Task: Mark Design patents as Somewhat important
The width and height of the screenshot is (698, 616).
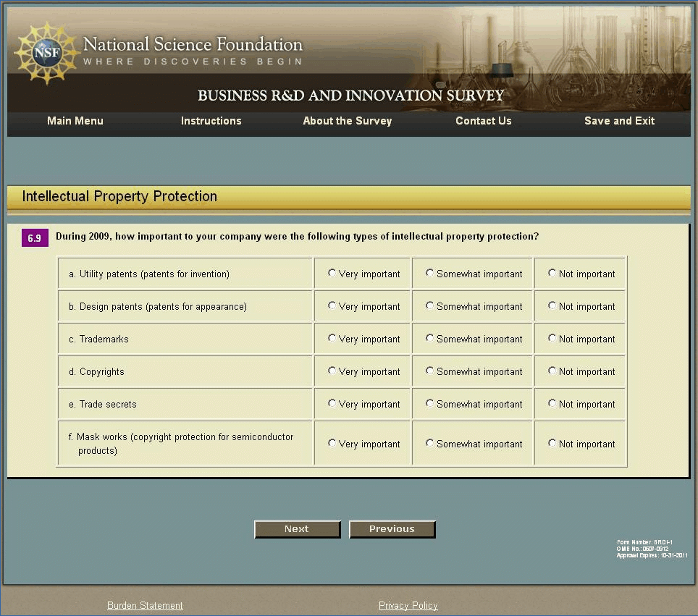Action: 430,306
